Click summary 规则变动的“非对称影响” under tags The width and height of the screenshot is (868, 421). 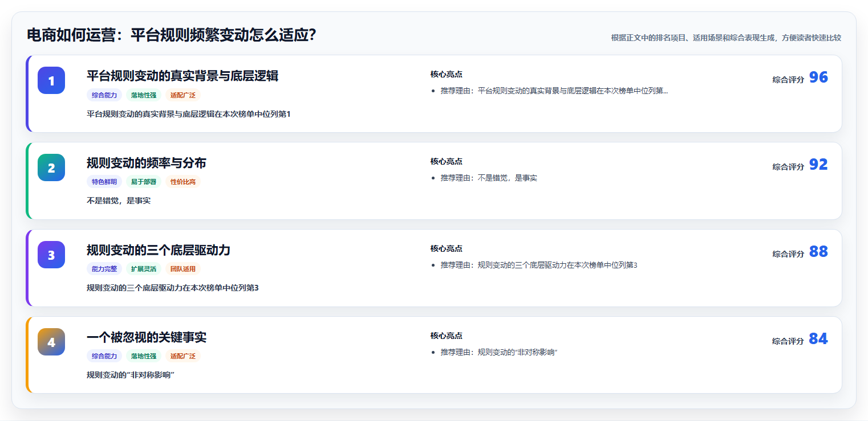click(130, 375)
